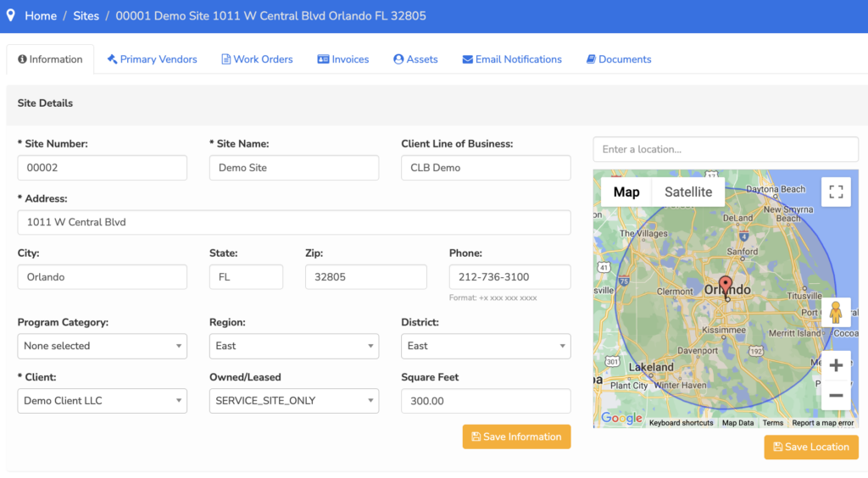Click the Enter a location search box
Image resolution: width=868 pixels, height=478 pixels.
(x=726, y=149)
